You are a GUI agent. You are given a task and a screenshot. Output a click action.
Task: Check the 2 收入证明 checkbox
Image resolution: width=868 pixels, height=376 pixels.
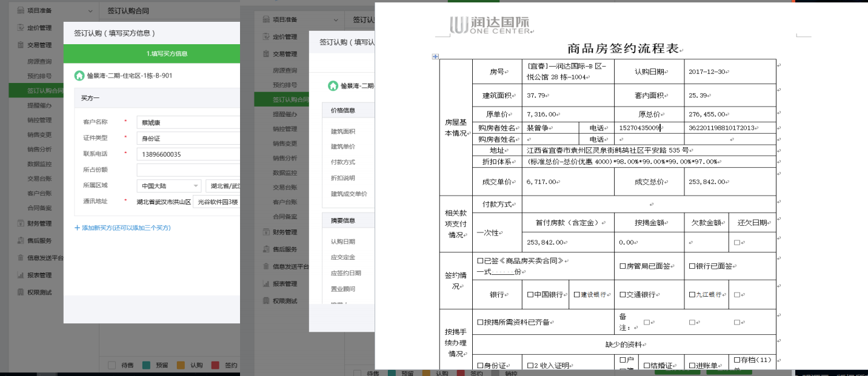[529, 365]
